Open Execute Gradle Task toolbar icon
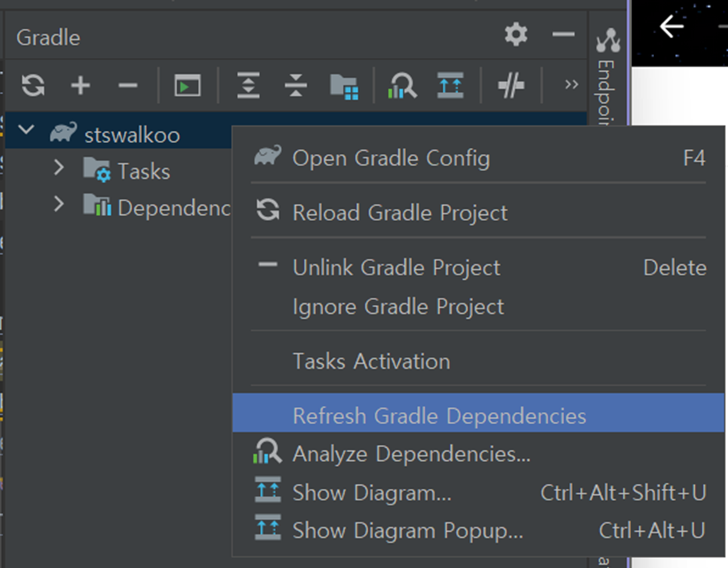This screenshot has width=728, height=568. pos(187,85)
